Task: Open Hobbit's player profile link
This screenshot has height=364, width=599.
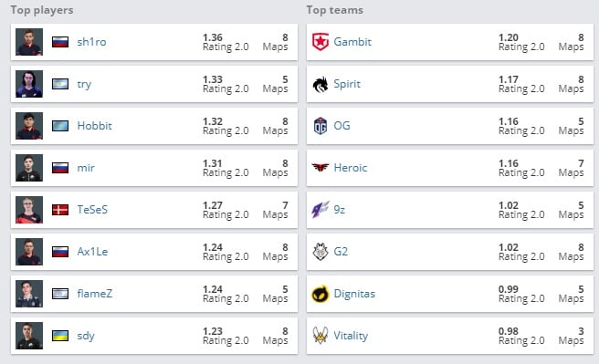Action: pos(94,126)
